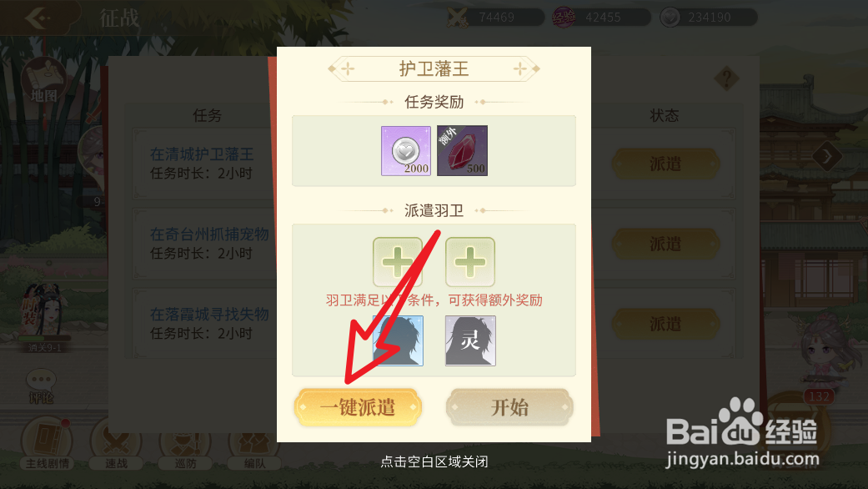Image resolution: width=868 pixels, height=489 pixels.
Task: Click the 开始 start button
Action: 509,407
